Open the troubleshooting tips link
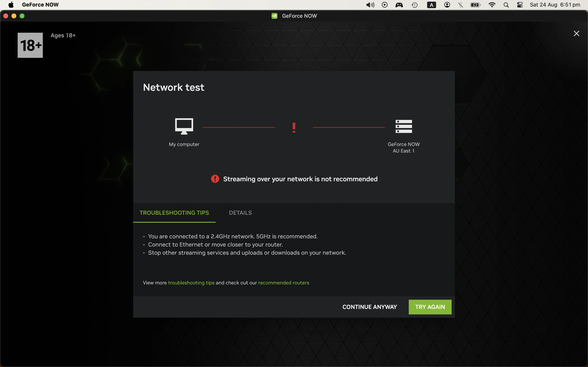588x367 pixels. tap(191, 283)
